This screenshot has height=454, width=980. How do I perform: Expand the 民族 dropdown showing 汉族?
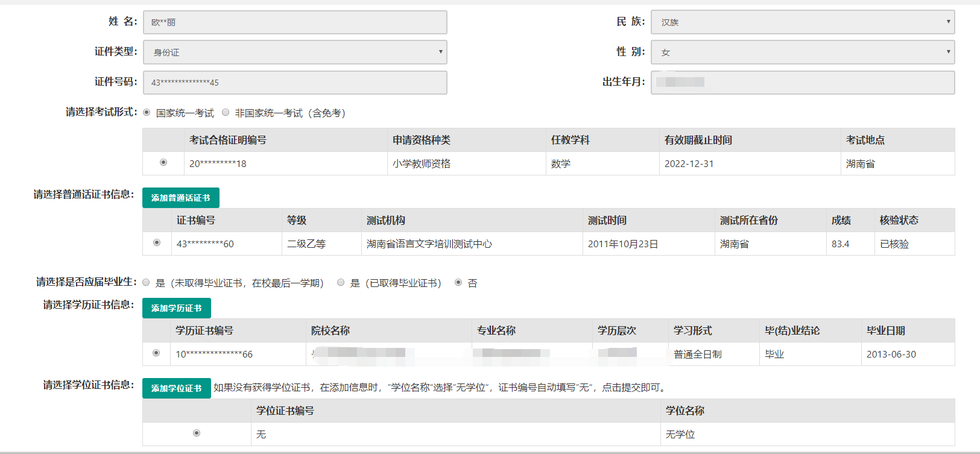(803, 22)
